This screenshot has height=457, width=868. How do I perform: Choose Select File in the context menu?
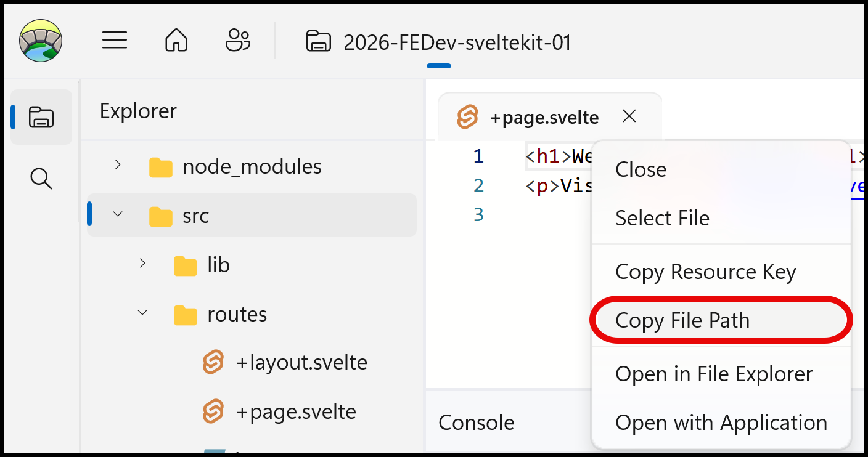662,218
